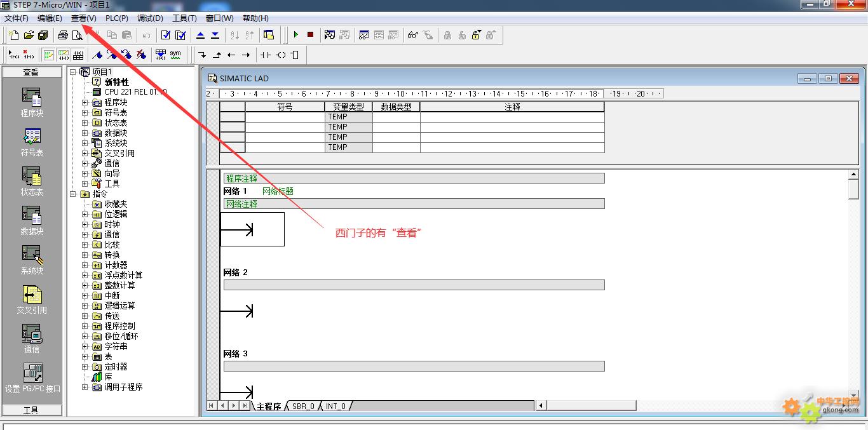The image size is (868, 430).
Task: Open 交叉引用 in the navigation bar
Action: 32,300
